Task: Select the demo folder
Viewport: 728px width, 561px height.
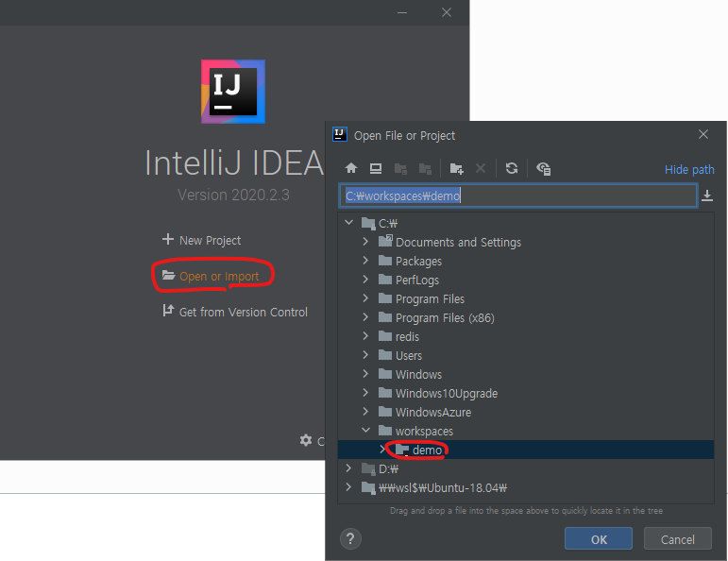Action: (x=427, y=450)
